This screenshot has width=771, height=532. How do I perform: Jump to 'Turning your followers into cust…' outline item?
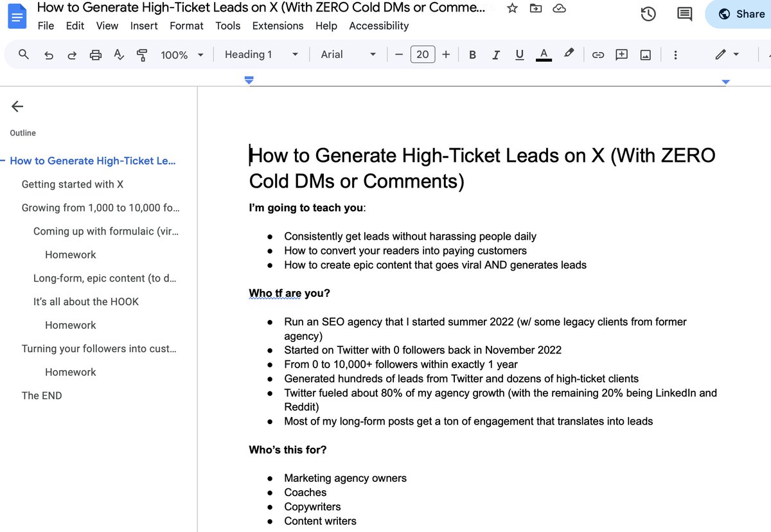click(99, 348)
